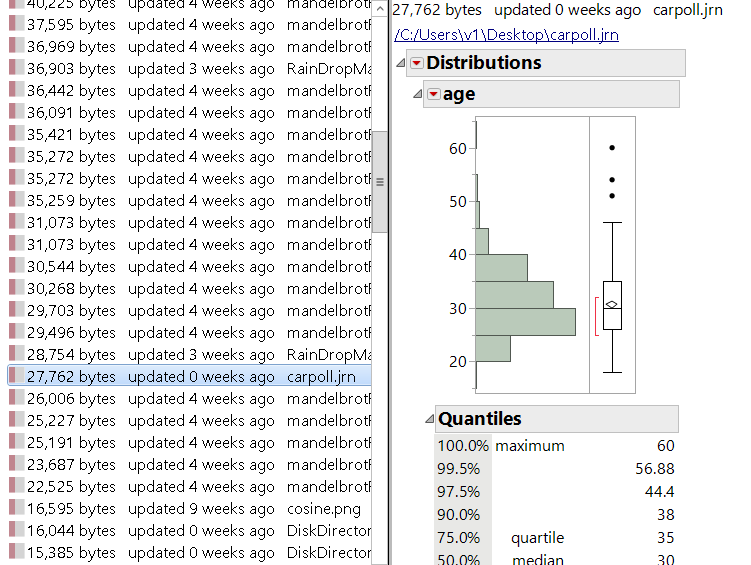The width and height of the screenshot is (751, 565).
Task: Open the Distributions red triangle menu
Action: 417,63
